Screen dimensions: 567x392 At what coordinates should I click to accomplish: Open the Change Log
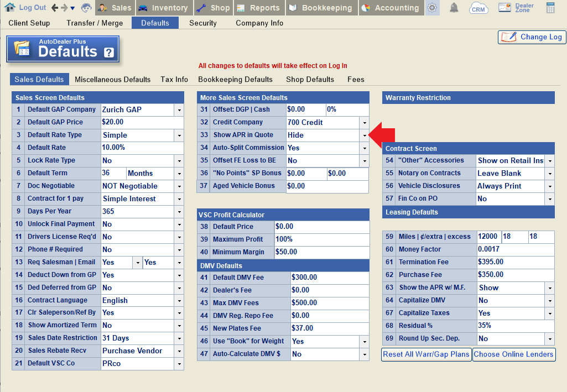[532, 37]
